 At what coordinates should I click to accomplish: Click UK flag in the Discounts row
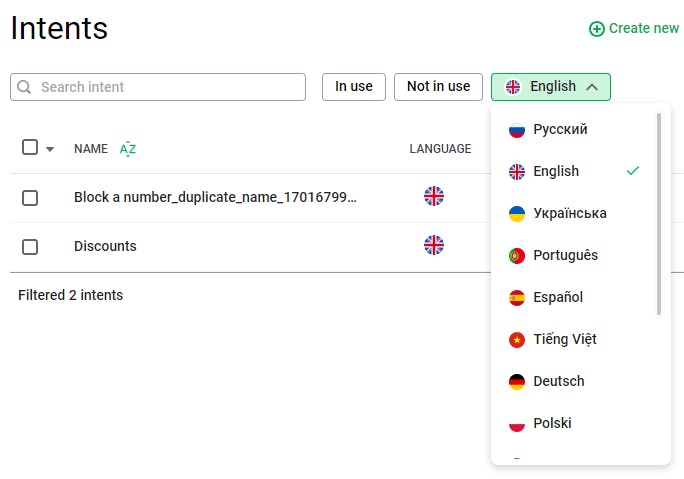pos(433,245)
